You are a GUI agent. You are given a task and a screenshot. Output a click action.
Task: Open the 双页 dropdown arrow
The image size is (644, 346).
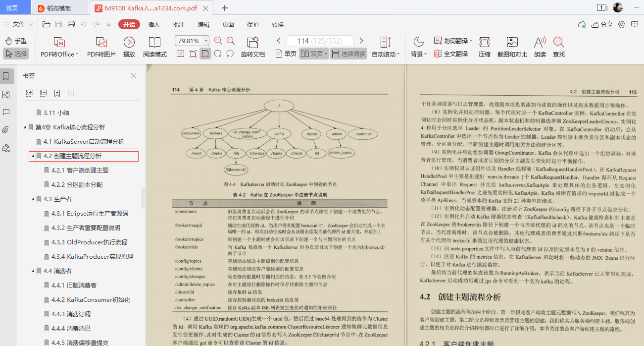click(x=326, y=54)
